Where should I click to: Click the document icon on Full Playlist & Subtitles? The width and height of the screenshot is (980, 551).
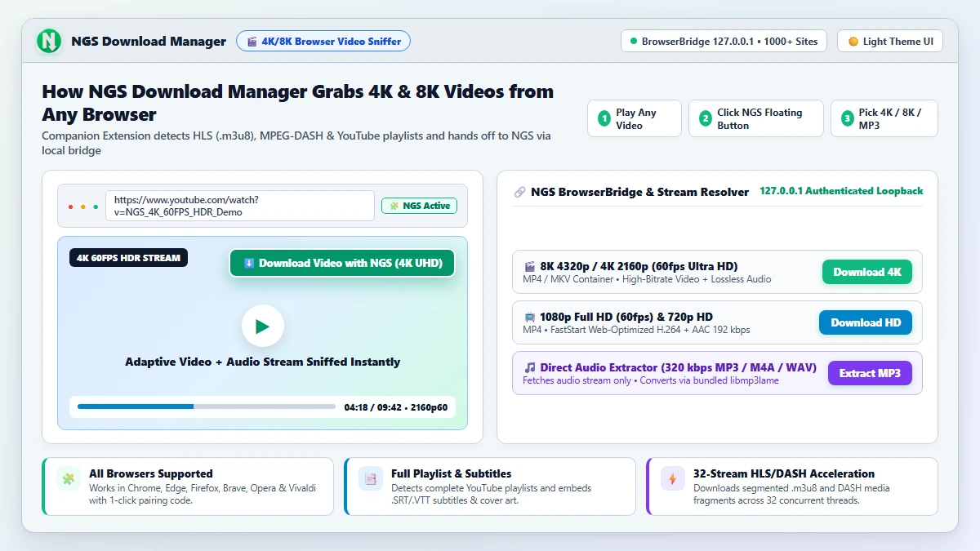371,479
